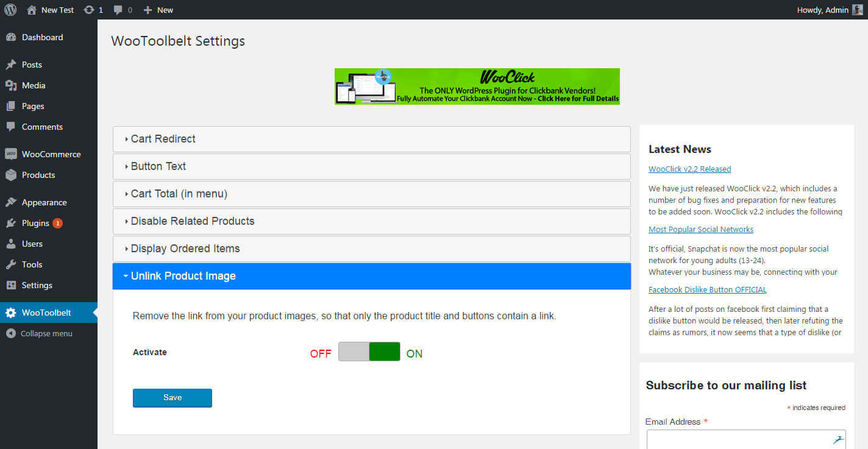Click the ON label beside the switch
868x449 pixels.
coord(414,354)
